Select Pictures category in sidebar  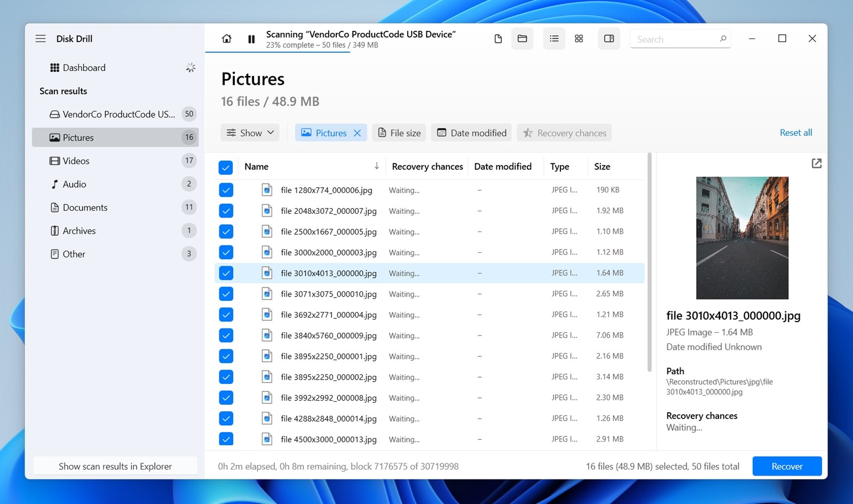pos(115,138)
